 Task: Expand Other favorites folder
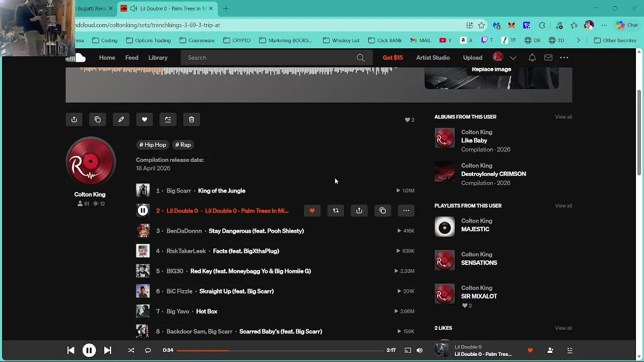point(614,40)
